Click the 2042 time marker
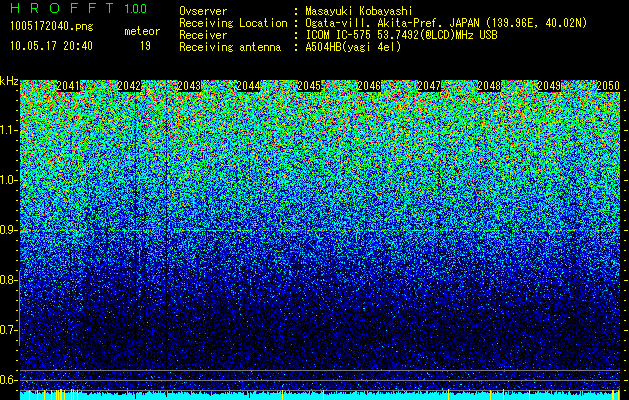The image size is (629, 400). (x=128, y=86)
